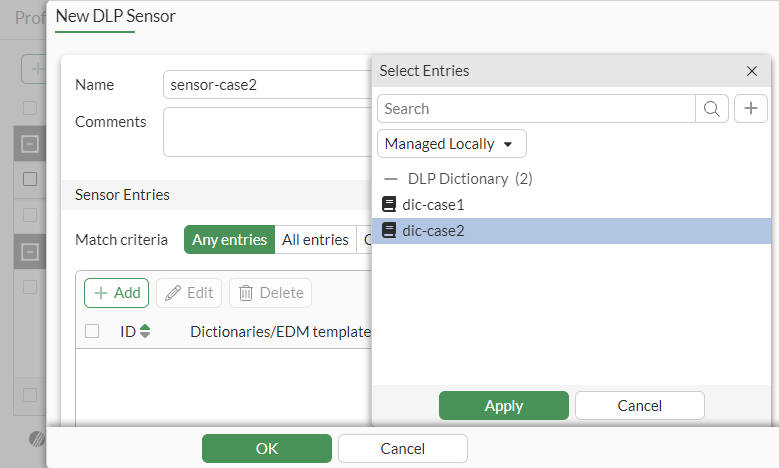The height and width of the screenshot is (468, 779).
Task: Select the Any entries match option
Action: coord(229,240)
